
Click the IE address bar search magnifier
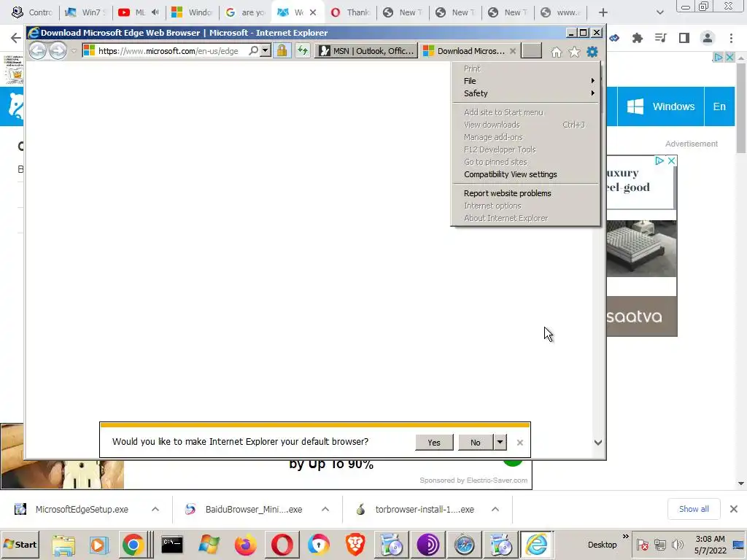[253, 50]
